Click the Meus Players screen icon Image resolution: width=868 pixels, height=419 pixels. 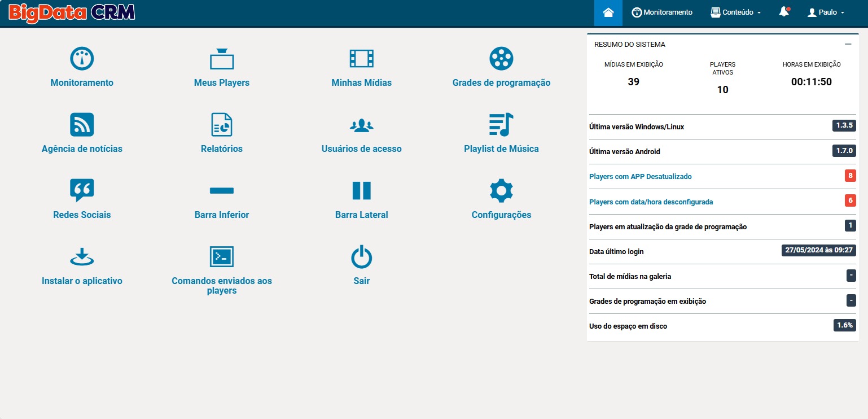[222, 58]
